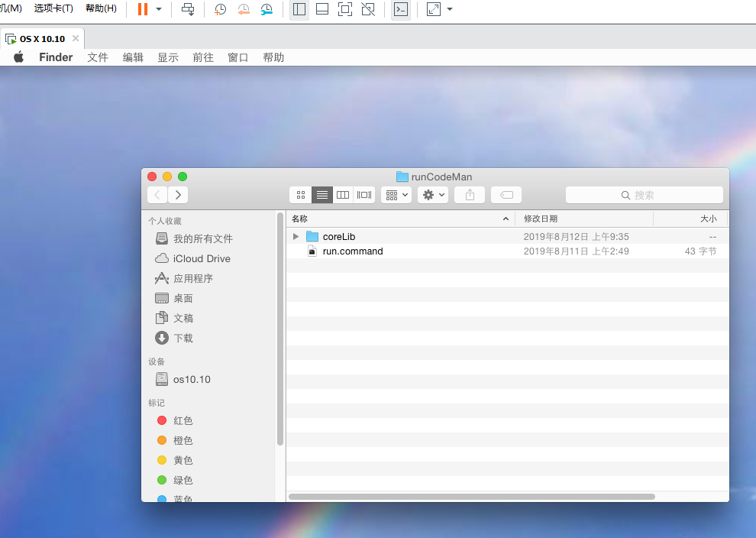Viewport: 756px width, 538px height.
Task: Open the 文件 menu in Finder
Action: coord(98,57)
